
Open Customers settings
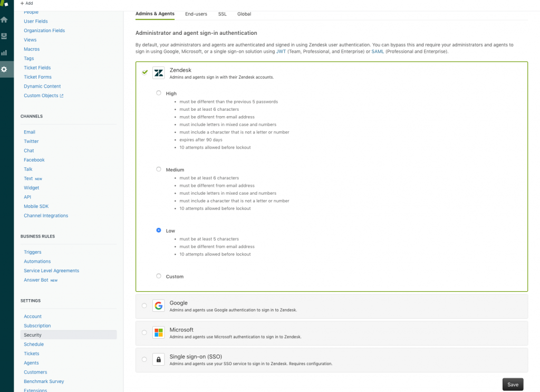pos(35,372)
